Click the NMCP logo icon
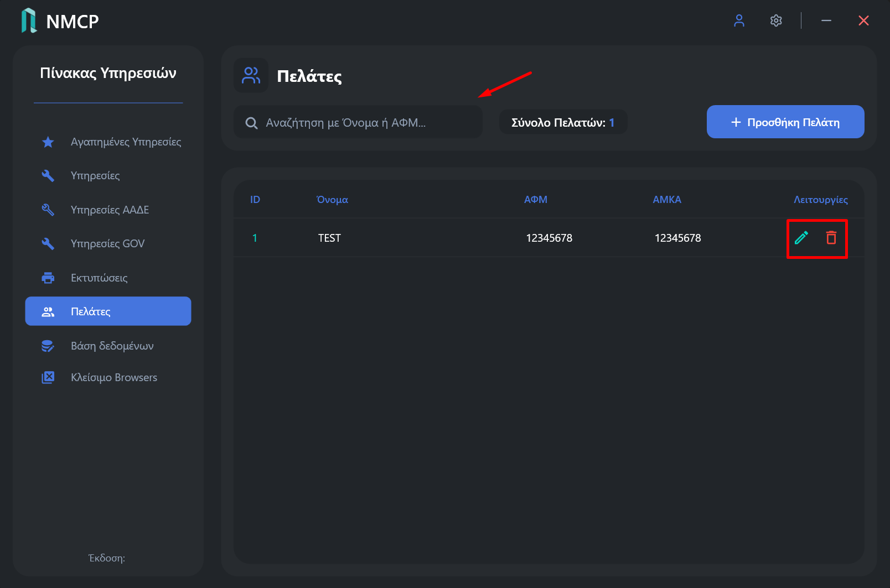The width and height of the screenshot is (890, 588). click(29, 21)
